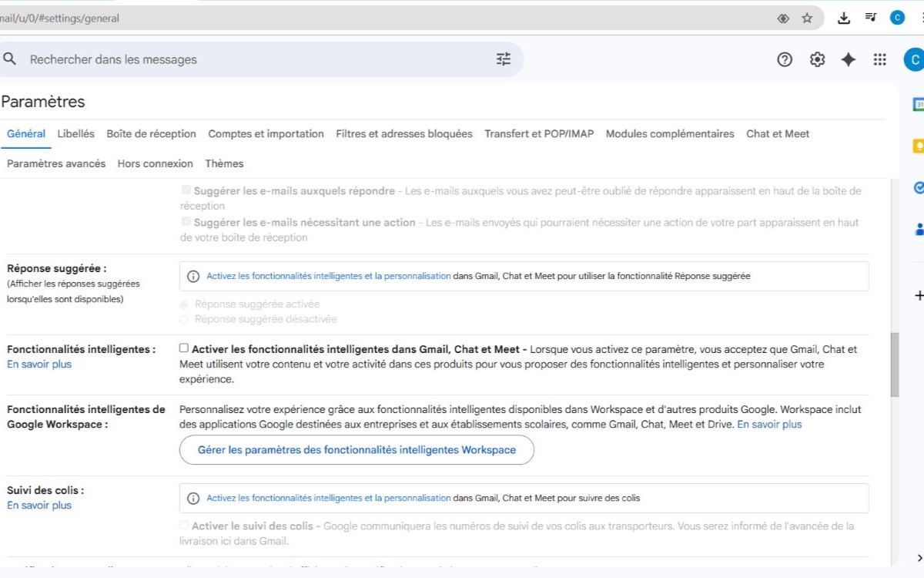Enable smart features in Gmail, Chat et Meet
924x578 pixels.
[x=183, y=348]
